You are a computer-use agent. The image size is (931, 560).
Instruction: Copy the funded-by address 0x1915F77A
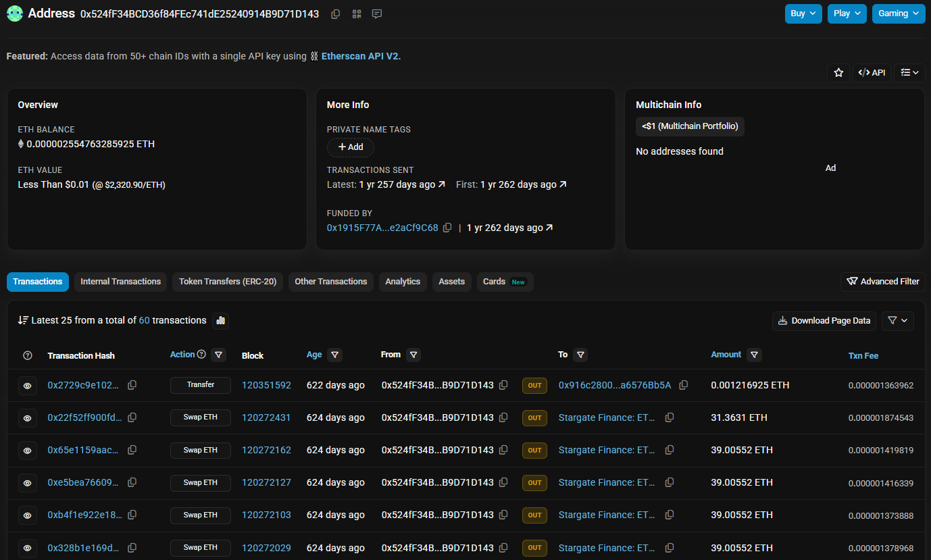pyautogui.click(x=447, y=228)
